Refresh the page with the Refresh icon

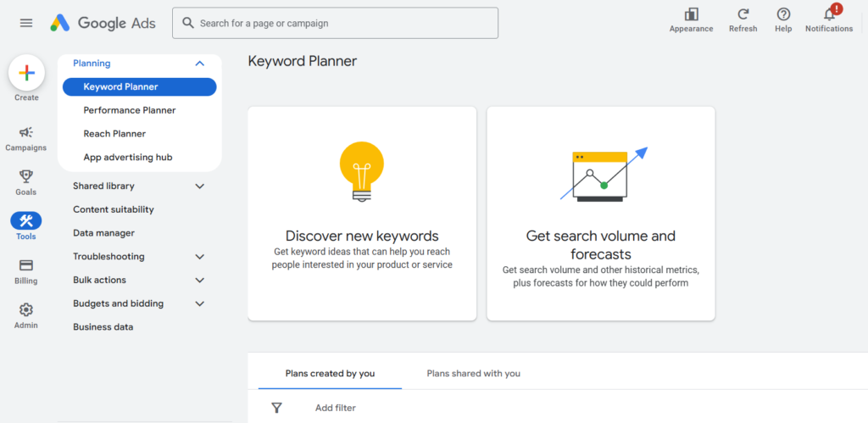(x=743, y=14)
